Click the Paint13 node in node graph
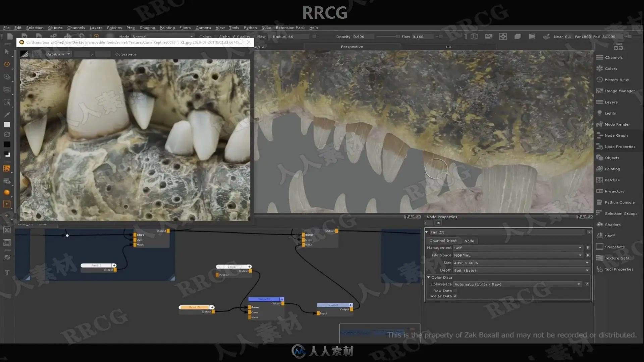Image resolution: width=644 pixels, height=362 pixels. click(195, 307)
